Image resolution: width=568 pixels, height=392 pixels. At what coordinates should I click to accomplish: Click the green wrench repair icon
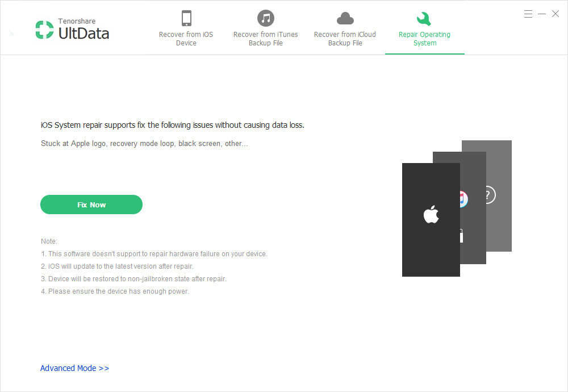[x=424, y=19]
